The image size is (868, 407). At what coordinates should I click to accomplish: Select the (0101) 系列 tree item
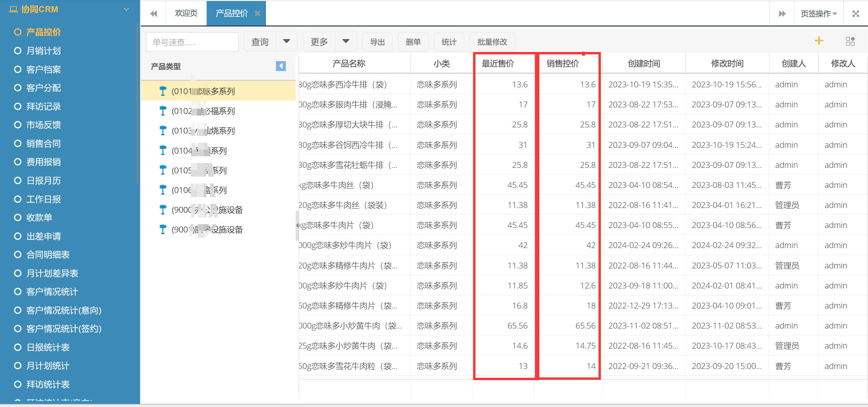pyautogui.click(x=203, y=91)
